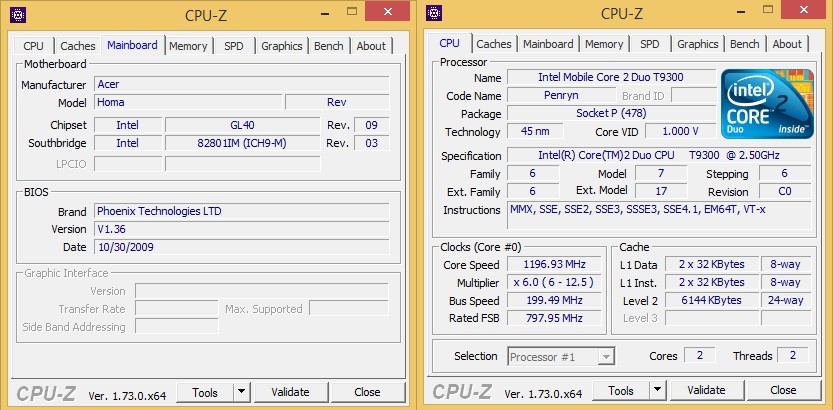Click Close button in right window
The height and width of the screenshot is (410, 833).
tap(783, 390)
